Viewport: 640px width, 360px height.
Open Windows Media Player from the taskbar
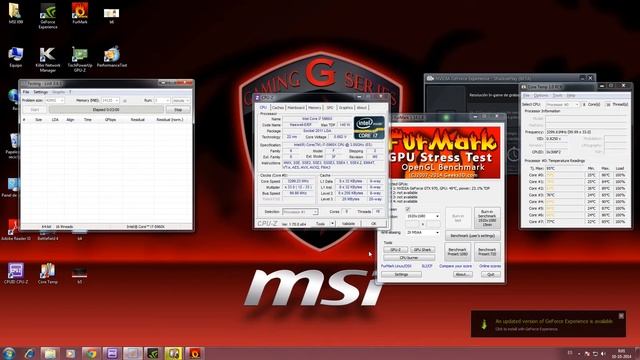pos(71,353)
